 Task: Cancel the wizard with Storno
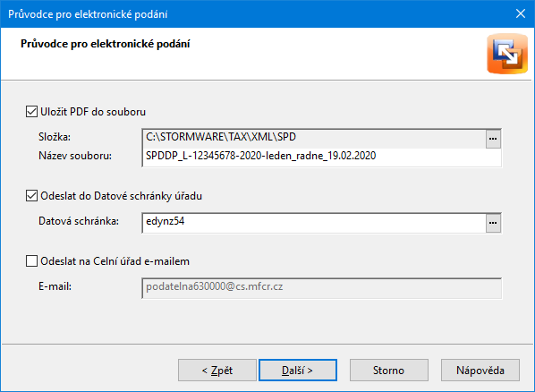coord(388,371)
